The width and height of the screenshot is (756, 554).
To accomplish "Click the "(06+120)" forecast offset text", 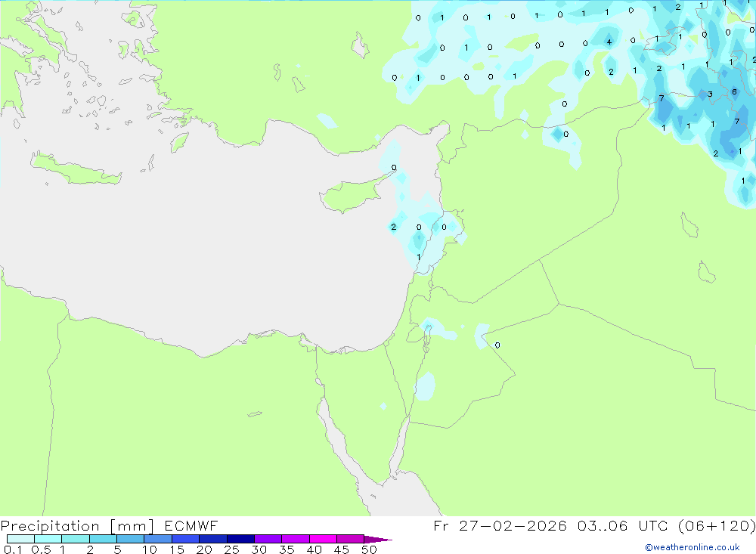I will (x=717, y=526).
